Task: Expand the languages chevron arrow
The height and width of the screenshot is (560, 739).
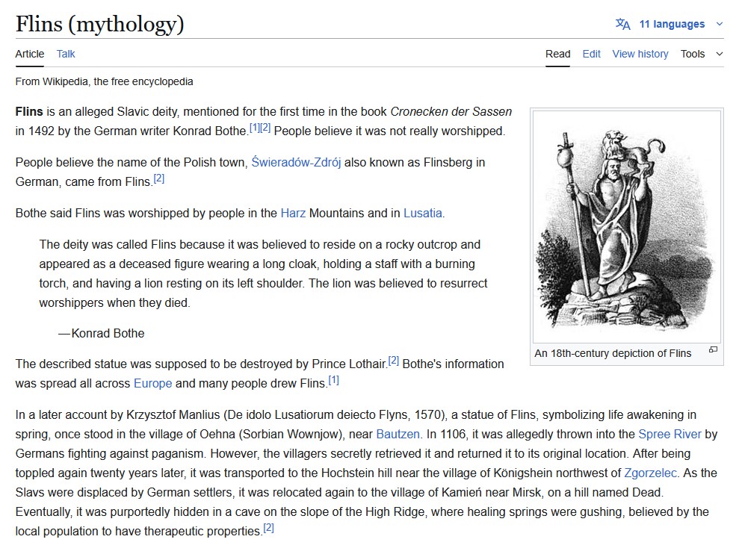Action: pyautogui.click(x=720, y=24)
